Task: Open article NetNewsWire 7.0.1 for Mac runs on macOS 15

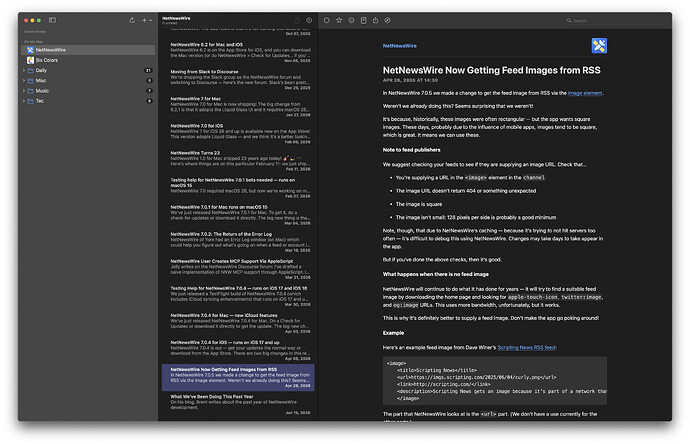Action: click(x=238, y=215)
